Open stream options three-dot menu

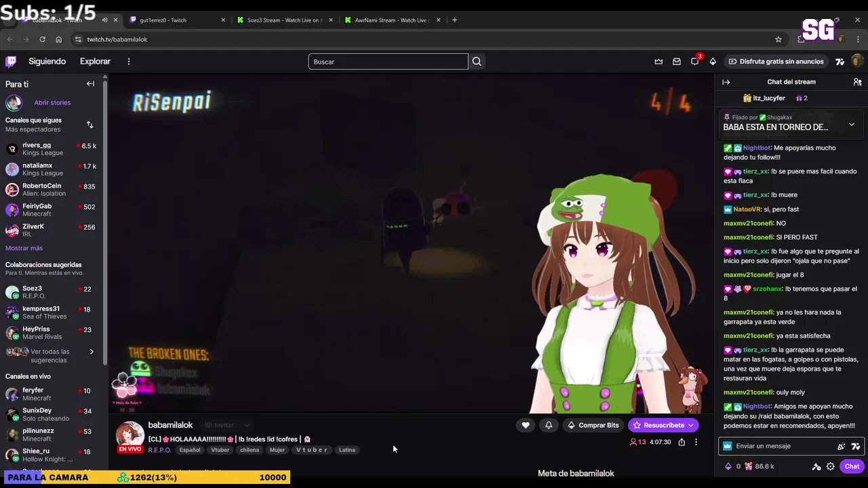coord(696,442)
